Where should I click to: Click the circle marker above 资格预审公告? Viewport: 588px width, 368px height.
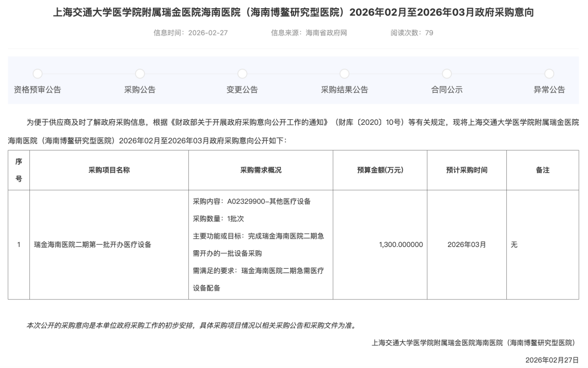tap(38, 74)
